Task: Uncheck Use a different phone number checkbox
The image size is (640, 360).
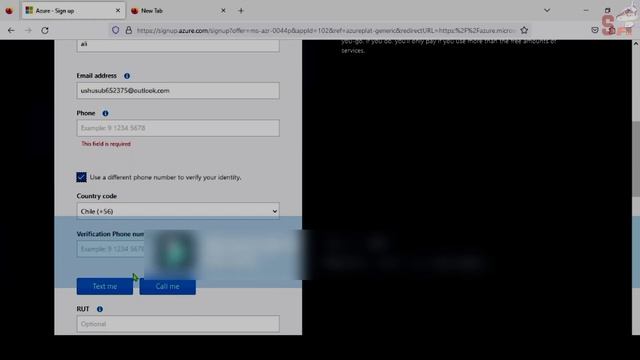Action: [81, 177]
